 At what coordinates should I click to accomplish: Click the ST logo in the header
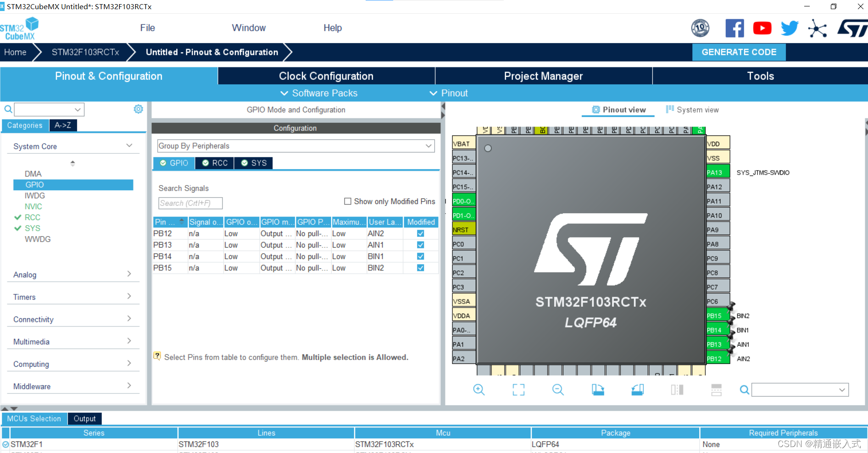tap(852, 28)
